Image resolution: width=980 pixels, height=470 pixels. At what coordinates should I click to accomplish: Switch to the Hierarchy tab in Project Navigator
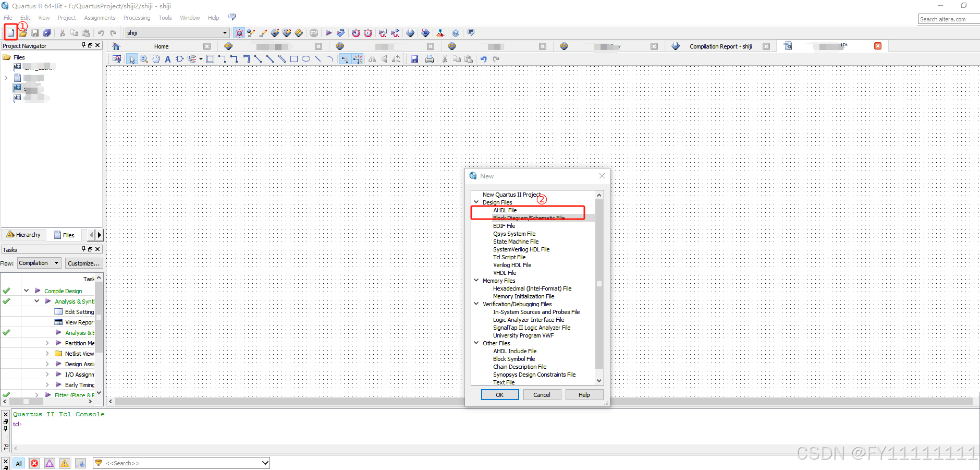[x=23, y=235]
